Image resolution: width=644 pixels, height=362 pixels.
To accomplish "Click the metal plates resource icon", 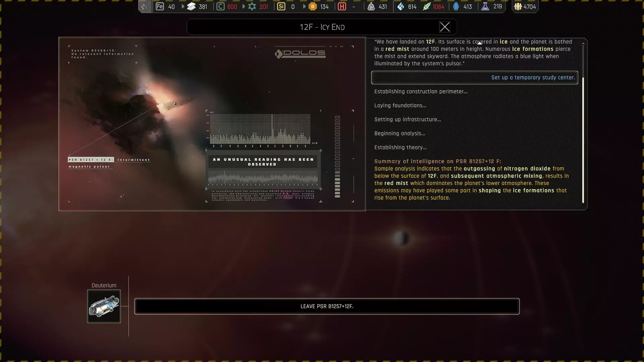I will click(x=191, y=6).
